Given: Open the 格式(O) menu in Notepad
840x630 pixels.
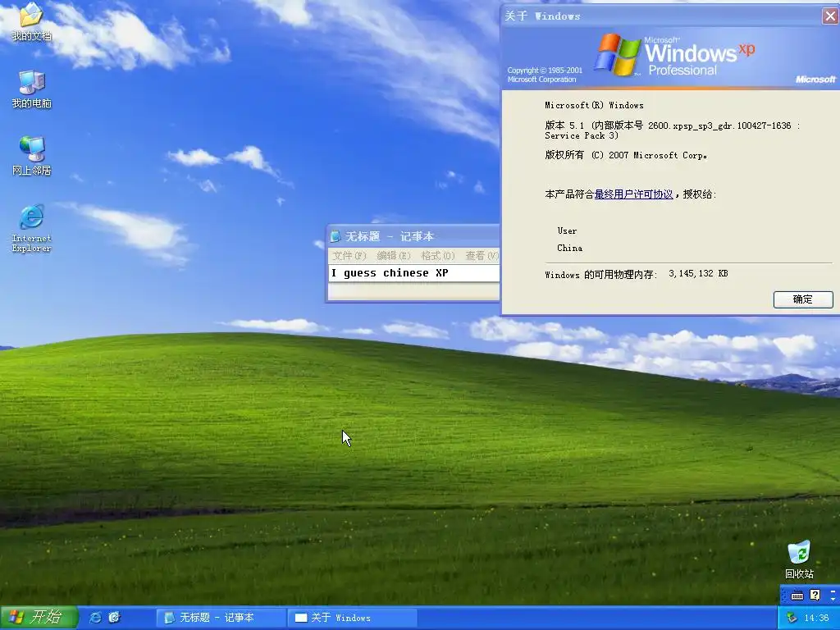Looking at the screenshot, I should pyautogui.click(x=438, y=256).
